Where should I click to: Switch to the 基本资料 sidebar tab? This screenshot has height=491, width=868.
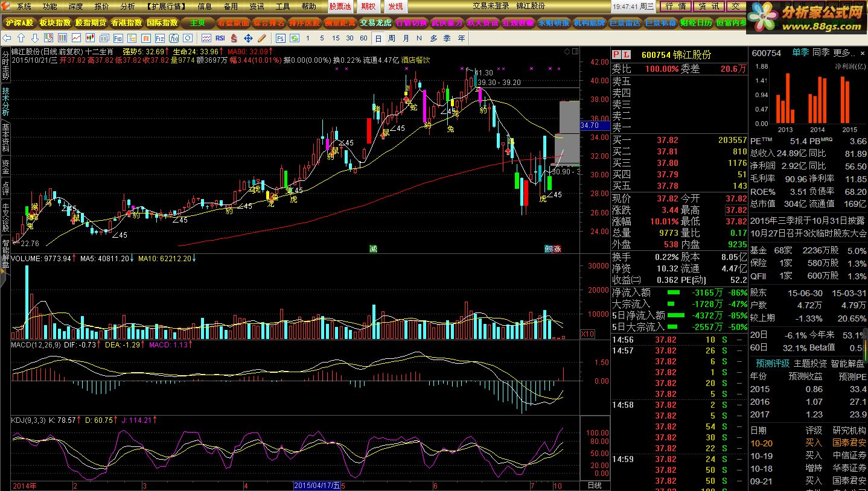point(5,138)
